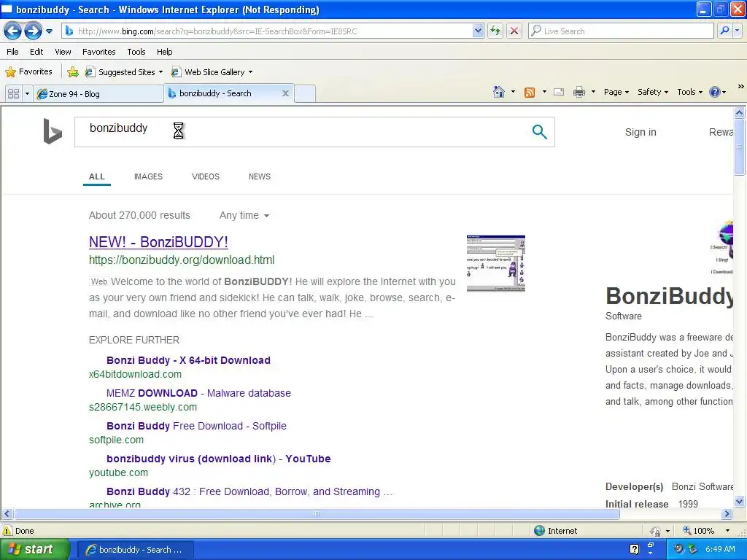
Task: Switch to VIDEOS results tab
Action: pos(205,176)
